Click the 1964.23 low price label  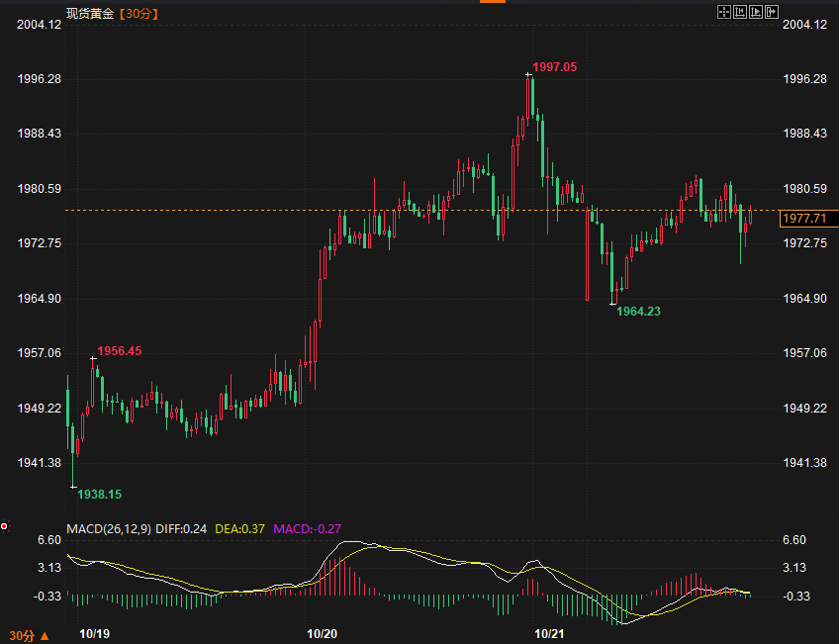click(638, 312)
